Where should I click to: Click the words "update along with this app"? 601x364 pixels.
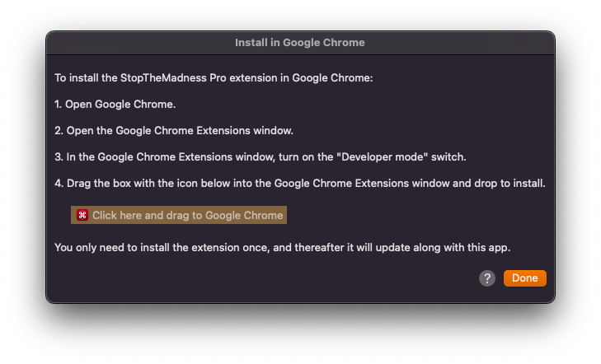pos(443,247)
